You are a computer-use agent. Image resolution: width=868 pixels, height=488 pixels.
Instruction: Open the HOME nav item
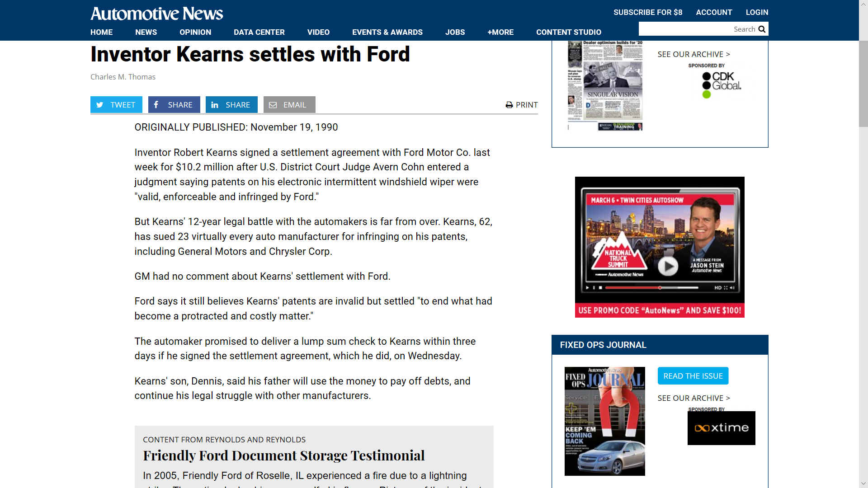coord(101,32)
